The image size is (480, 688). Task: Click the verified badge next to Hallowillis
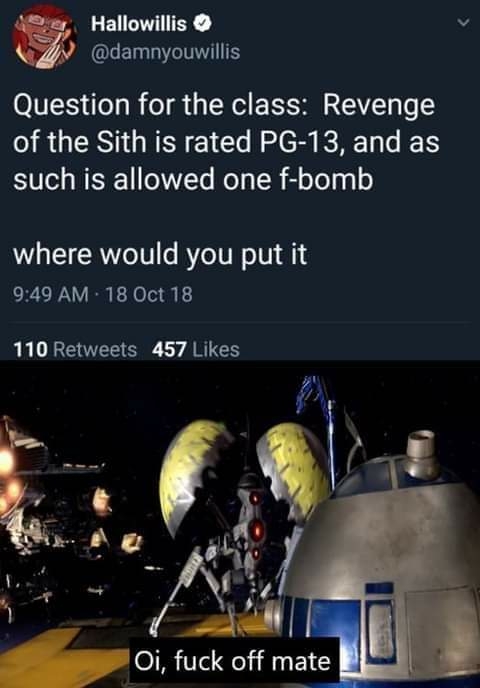click(x=203, y=24)
